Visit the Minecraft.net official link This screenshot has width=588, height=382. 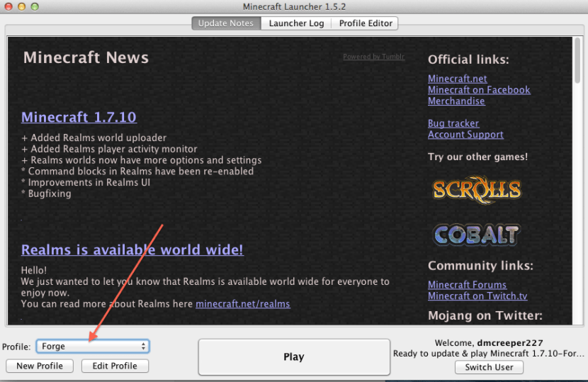[x=457, y=79]
